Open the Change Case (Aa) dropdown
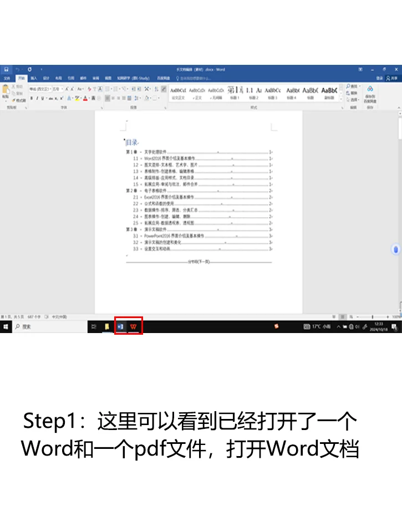The height and width of the screenshot is (532, 402). click(x=80, y=89)
